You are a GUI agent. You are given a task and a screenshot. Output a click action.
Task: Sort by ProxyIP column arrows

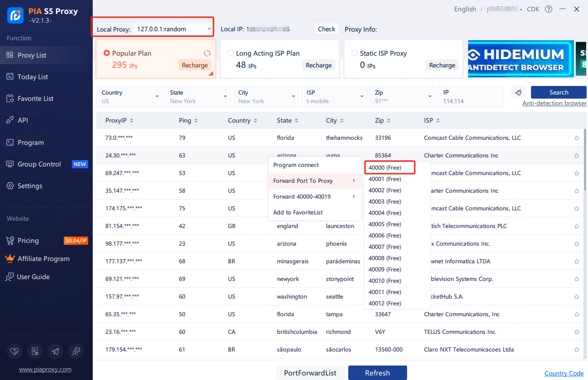coord(132,121)
